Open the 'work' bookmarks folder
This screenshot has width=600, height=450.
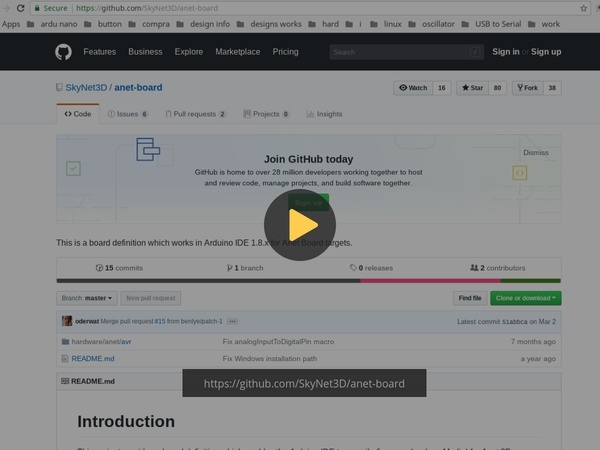pos(544,24)
